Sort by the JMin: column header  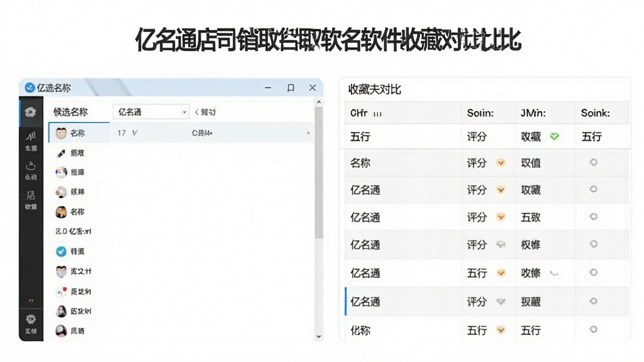(533, 113)
